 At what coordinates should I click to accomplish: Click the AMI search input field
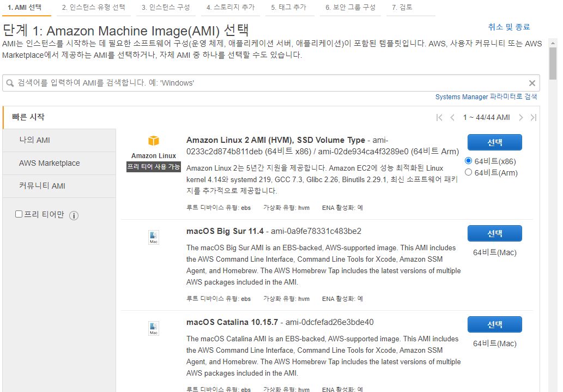(271, 83)
